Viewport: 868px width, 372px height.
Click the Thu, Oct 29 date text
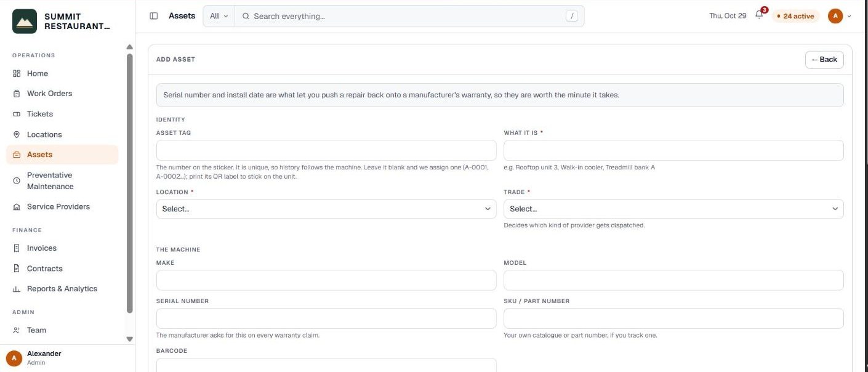coord(728,16)
